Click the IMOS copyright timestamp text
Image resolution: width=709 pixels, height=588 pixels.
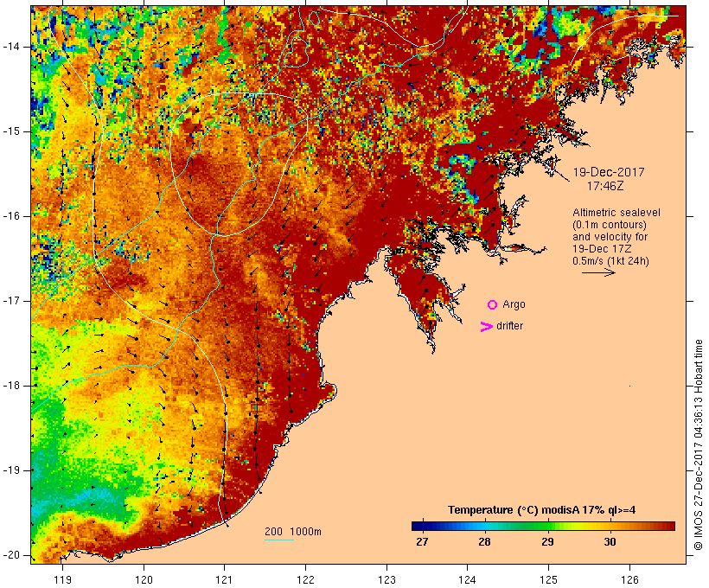pyautogui.click(x=699, y=445)
